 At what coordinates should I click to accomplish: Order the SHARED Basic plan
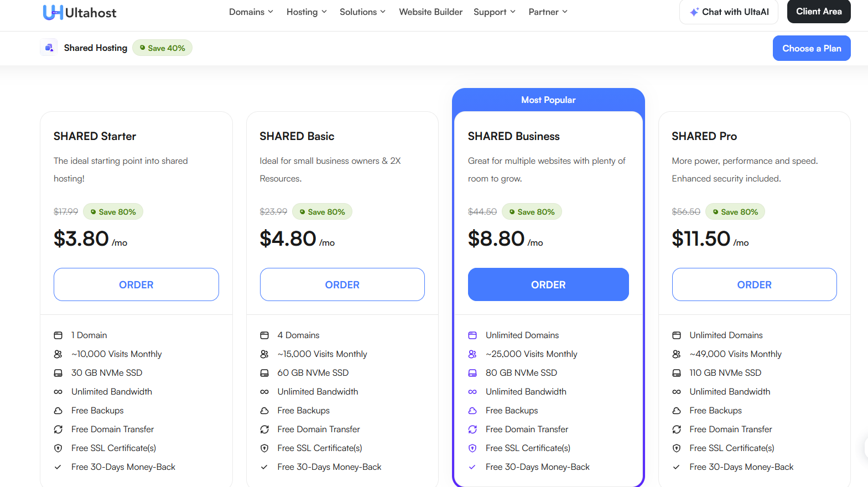342,284
